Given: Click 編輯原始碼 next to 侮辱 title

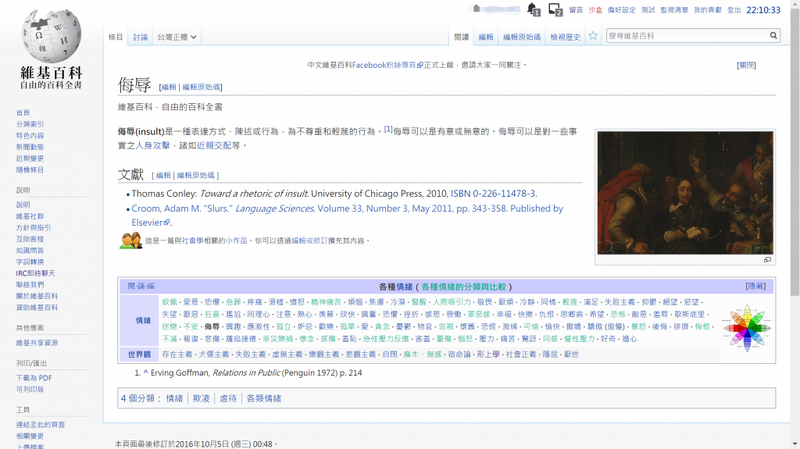Looking at the screenshot, I should click(201, 87).
